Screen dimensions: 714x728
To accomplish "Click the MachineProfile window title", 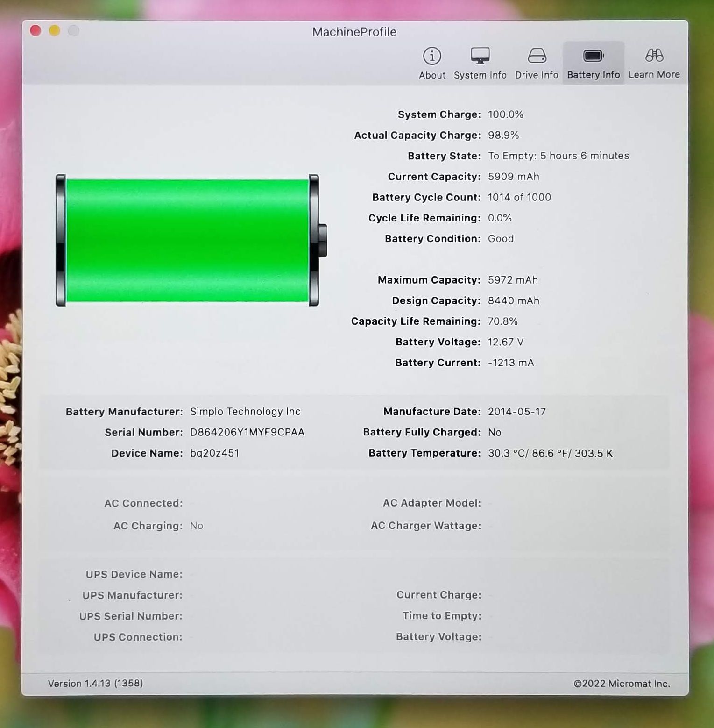I will 354,32.
